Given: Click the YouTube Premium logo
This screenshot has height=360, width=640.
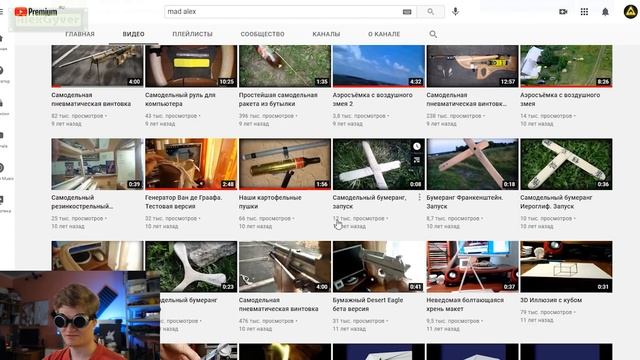Looking at the screenshot, I should (x=36, y=12).
